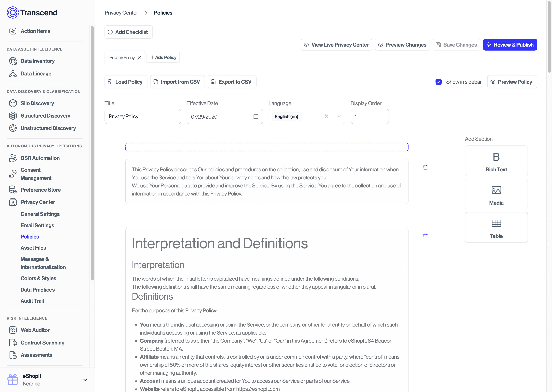552x392 pixels.
Task: Add a Rich Text section
Action: pos(496,160)
